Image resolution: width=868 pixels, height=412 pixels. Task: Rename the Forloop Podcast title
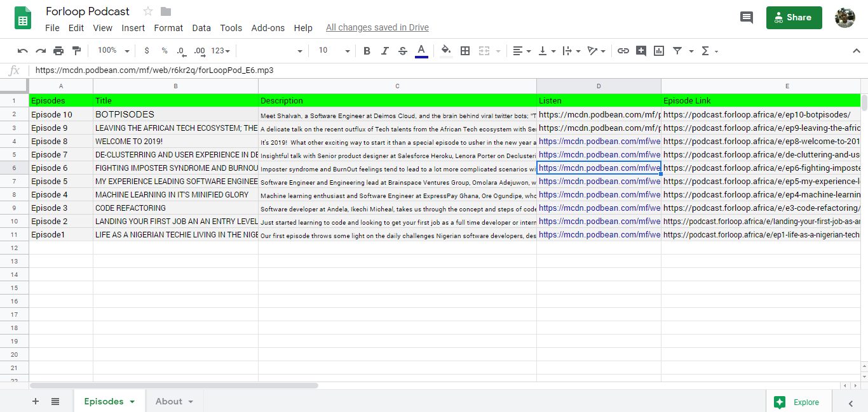click(88, 11)
